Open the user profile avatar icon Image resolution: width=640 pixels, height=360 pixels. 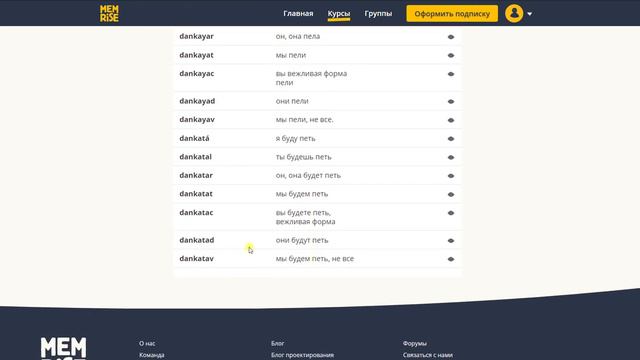(x=514, y=13)
